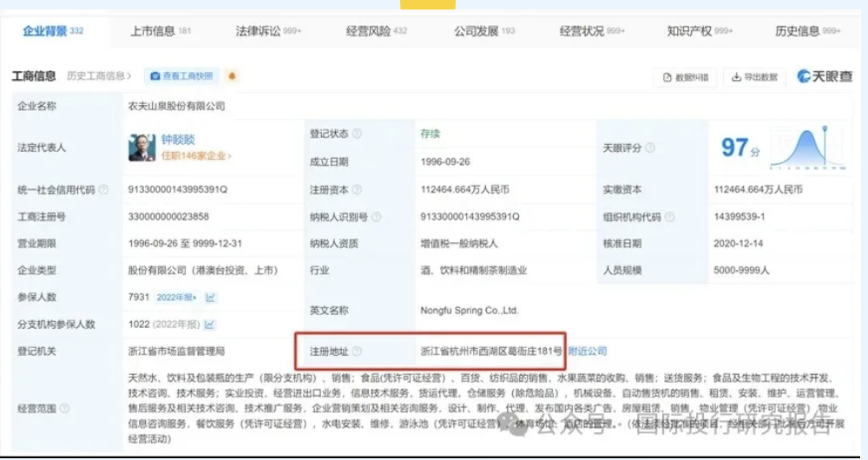Select taxpayer qualification 增值税一般纳税人
This screenshot has width=868, height=460.
click(x=459, y=243)
